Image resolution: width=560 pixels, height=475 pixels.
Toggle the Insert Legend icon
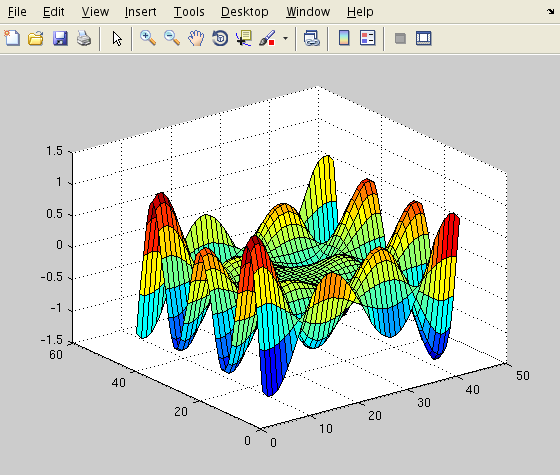click(x=368, y=38)
